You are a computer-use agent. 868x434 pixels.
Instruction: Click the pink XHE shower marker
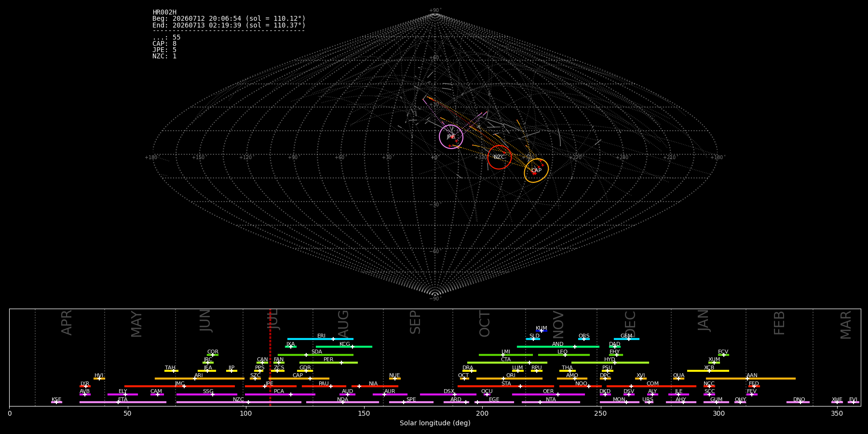click(x=837, y=402)
